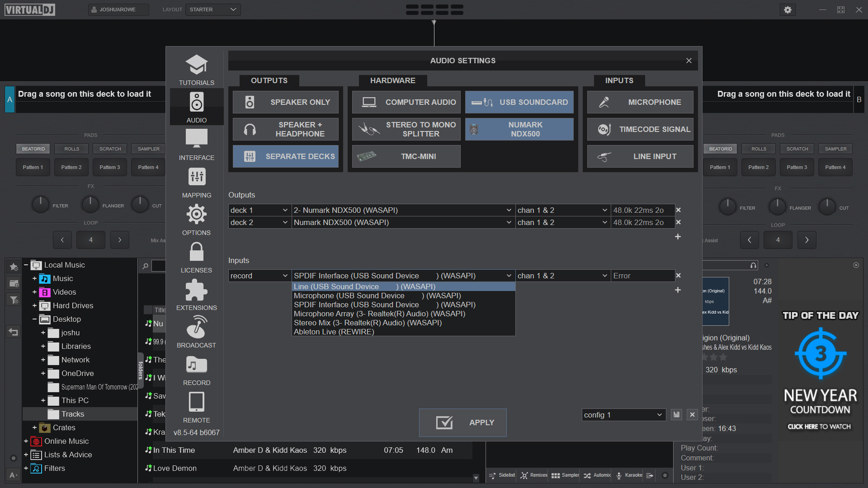Open the deck 2 channel dropdown
The height and width of the screenshot is (488, 868).
(562, 222)
